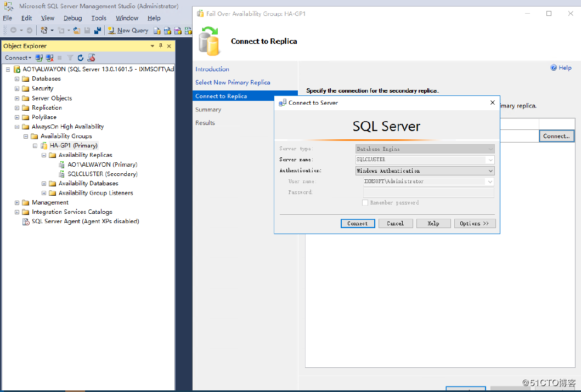Image resolution: width=581 pixels, height=392 pixels.
Task: Open the Help menu in SSMS menu bar
Action: coord(154,18)
